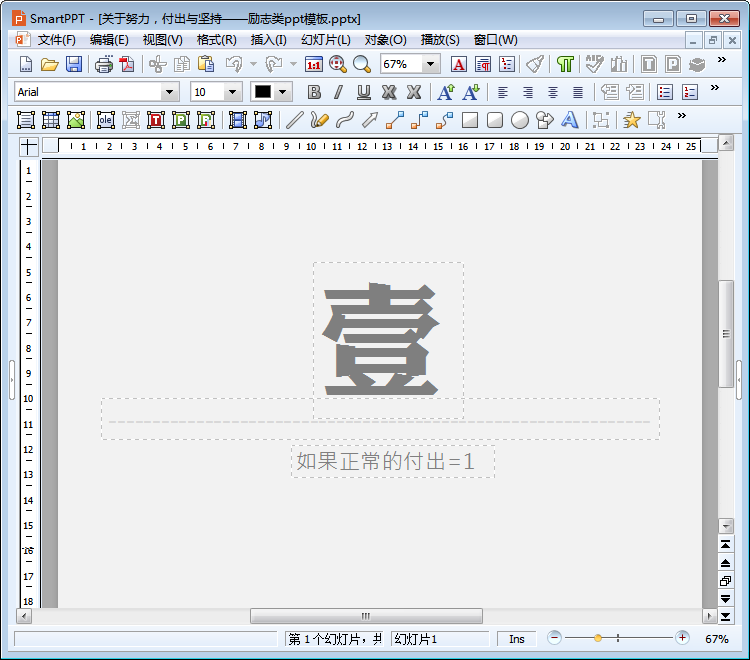
Task: Open the 视图(V) menu
Action: point(163,40)
